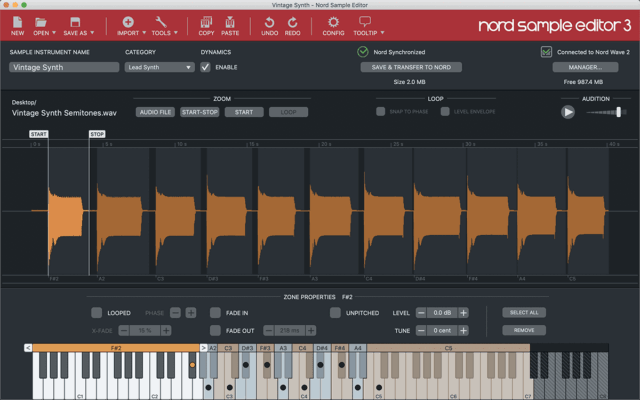Screen dimensions: 640x400
Task: Enable the Looped checkbox
Action: click(x=96, y=313)
